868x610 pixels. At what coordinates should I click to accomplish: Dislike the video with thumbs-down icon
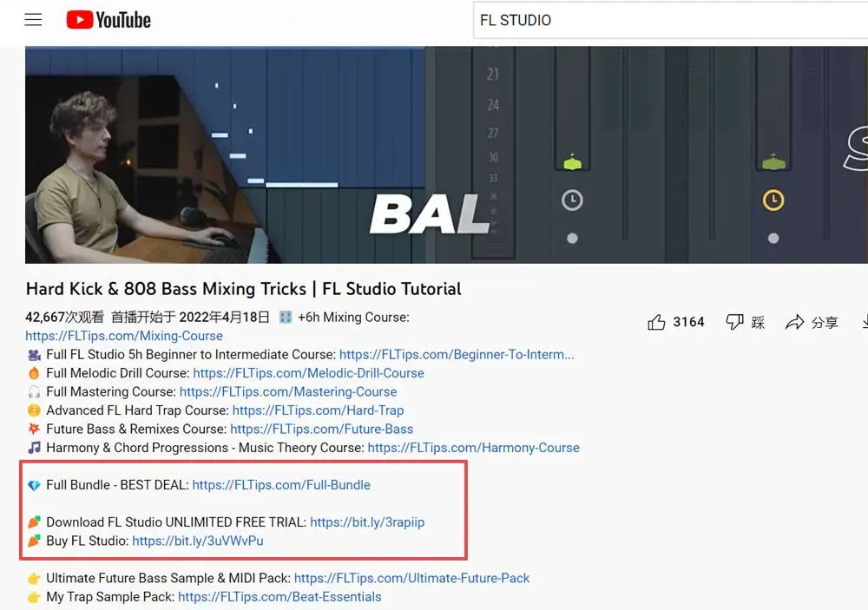(734, 322)
